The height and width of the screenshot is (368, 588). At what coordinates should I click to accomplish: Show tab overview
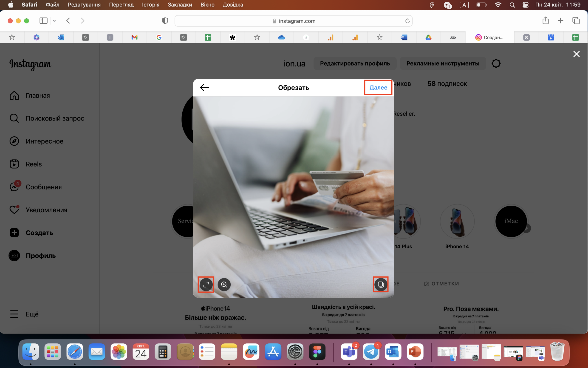[x=576, y=21]
